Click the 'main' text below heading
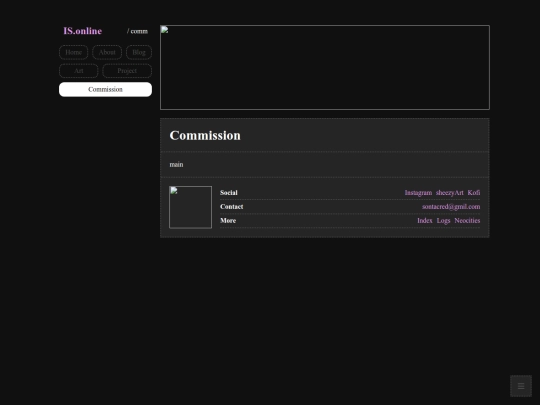This screenshot has height=405, width=540. coord(176,165)
